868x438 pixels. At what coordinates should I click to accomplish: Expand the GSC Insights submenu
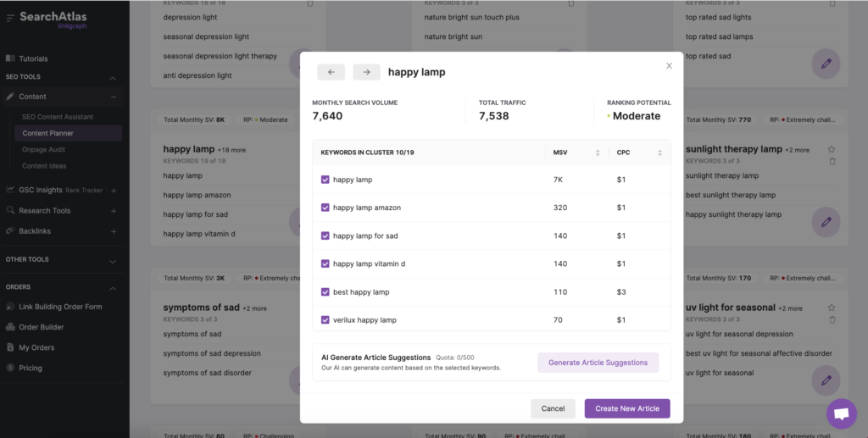(x=113, y=191)
